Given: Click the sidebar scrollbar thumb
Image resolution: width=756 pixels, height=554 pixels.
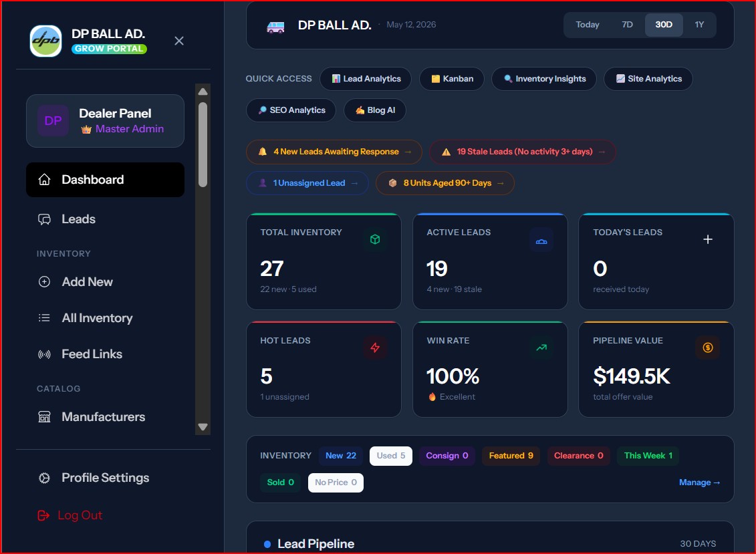Looking at the screenshot, I should [x=203, y=144].
